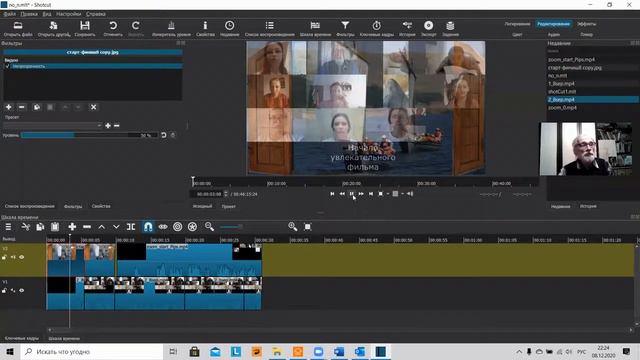640x360 pixels.
Task: Select the 'Логирование' layout button
Action: pos(517,24)
